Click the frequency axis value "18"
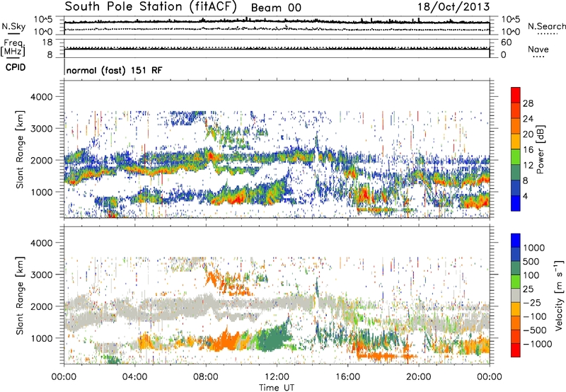This screenshot has height=392, width=566. click(x=47, y=42)
